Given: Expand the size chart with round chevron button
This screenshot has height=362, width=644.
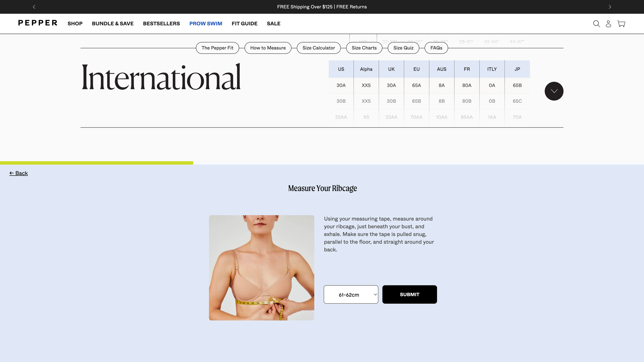Looking at the screenshot, I should coord(554,91).
